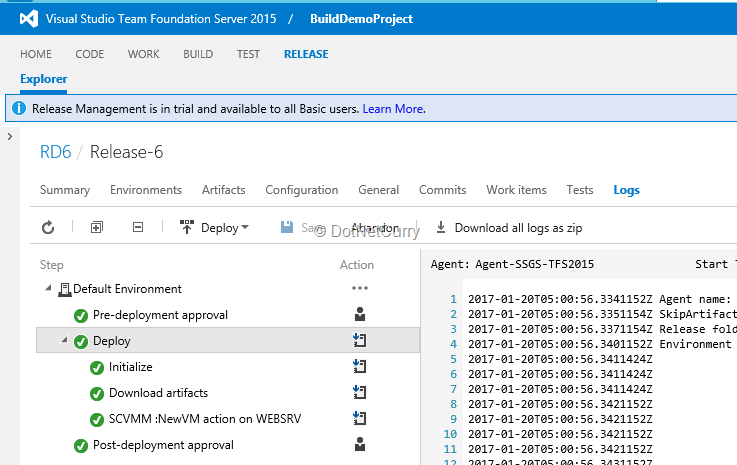The image size is (737, 465).
Task: Click the Deploy upload icon in toolbar
Action: [187, 227]
